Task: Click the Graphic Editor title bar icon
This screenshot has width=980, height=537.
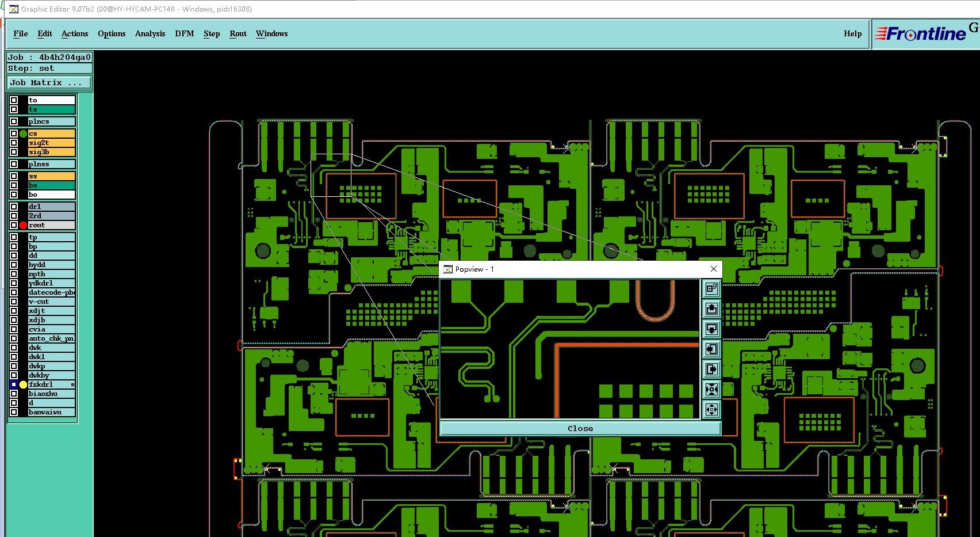Action: [14, 9]
